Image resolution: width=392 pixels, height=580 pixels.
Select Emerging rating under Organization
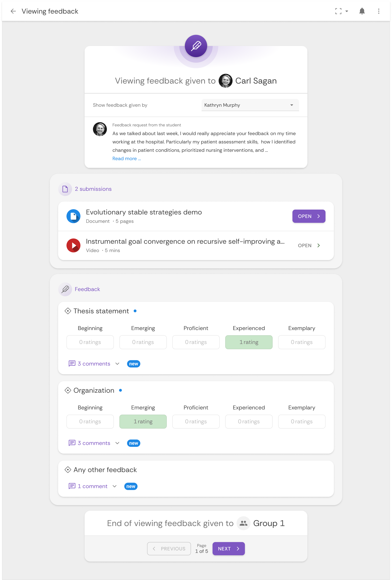pos(143,422)
